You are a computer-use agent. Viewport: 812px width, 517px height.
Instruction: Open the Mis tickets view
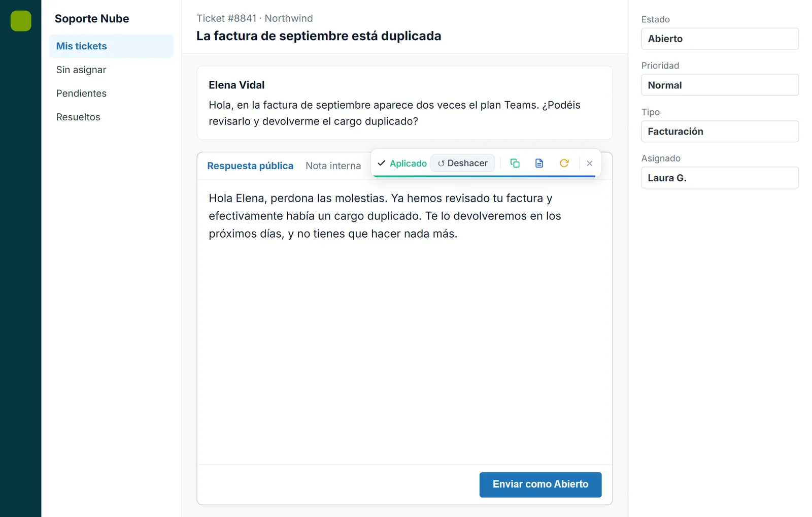click(x=111, y=46)
